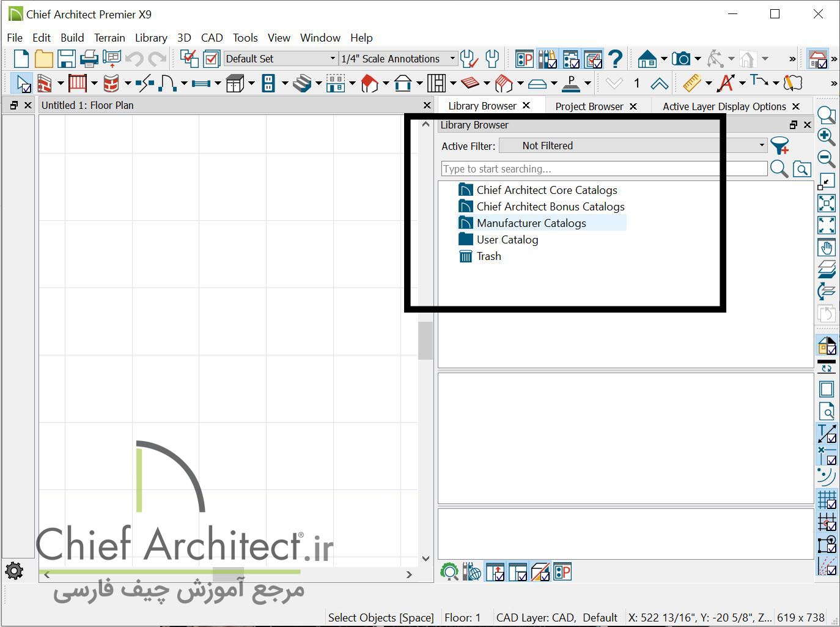Click the Zoom In magnifier icon
This screenshot has height=627, width=840.
pos(827,136)
